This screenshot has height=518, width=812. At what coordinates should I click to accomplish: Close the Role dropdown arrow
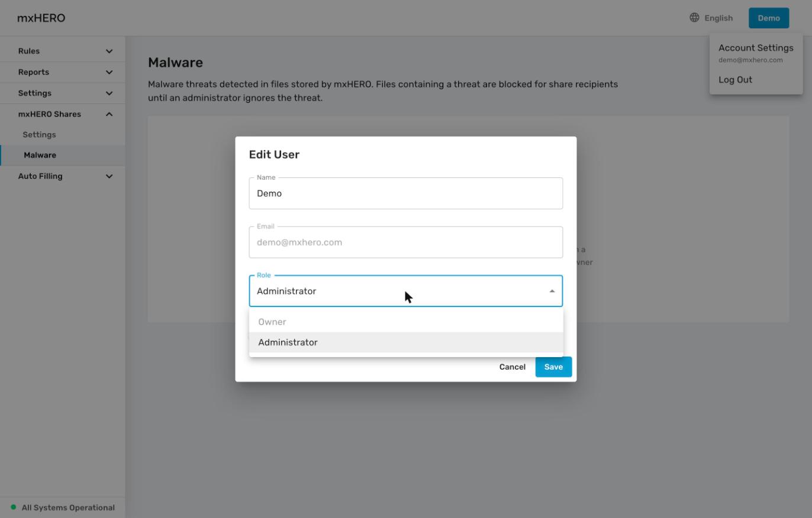552,291
